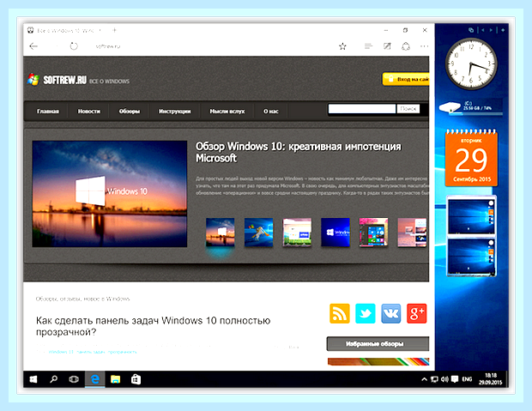Viewport: 532px width, 411px height.
Task: Click the analog clock gadget
Action: [471, 63]
